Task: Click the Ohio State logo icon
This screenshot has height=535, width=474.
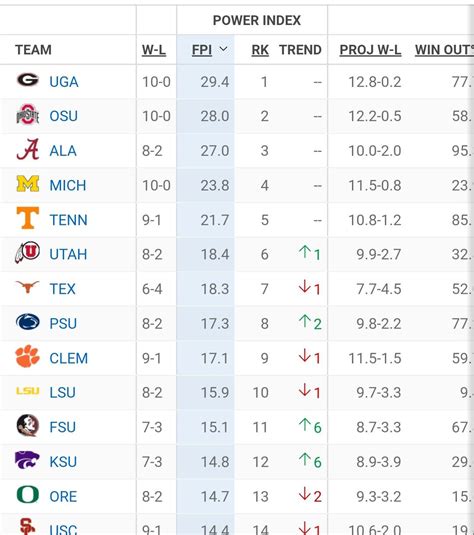Action: tap(28, 115)
